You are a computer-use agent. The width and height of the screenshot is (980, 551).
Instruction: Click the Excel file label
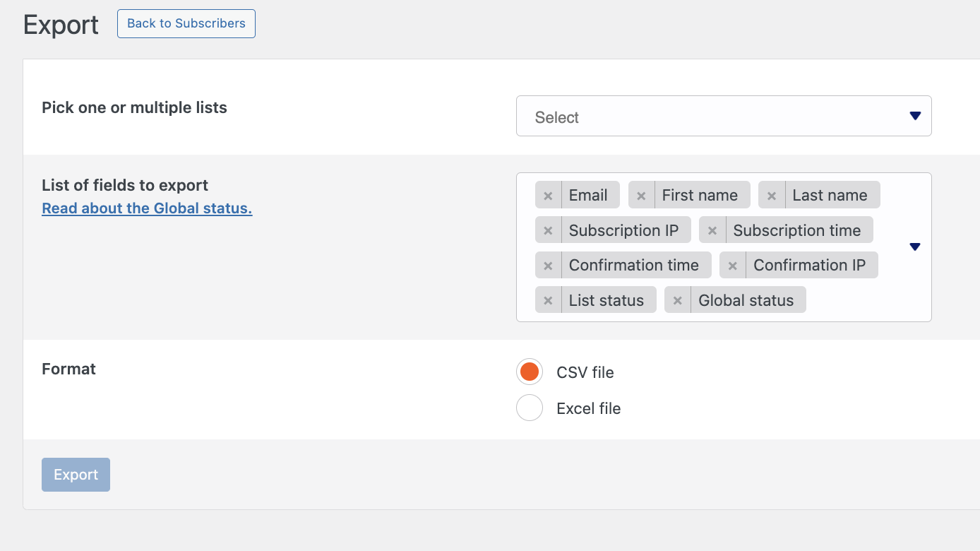(588, 408)
